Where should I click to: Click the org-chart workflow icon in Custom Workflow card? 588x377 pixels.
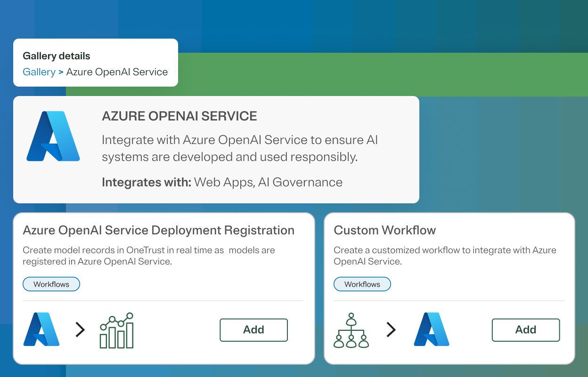point(351,329)
